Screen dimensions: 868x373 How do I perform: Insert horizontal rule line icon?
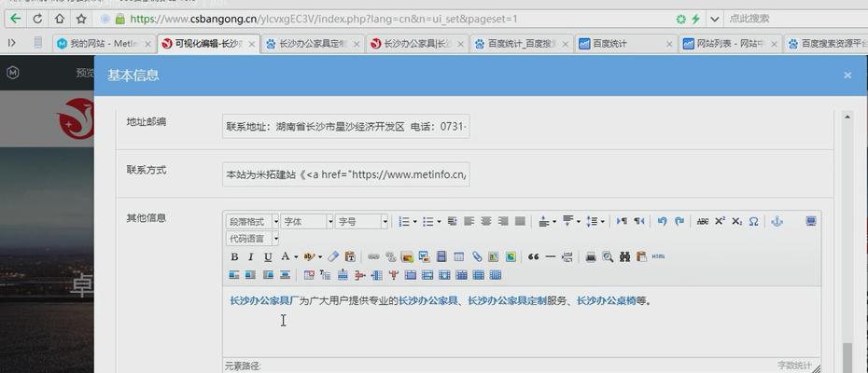coord(551,256)
